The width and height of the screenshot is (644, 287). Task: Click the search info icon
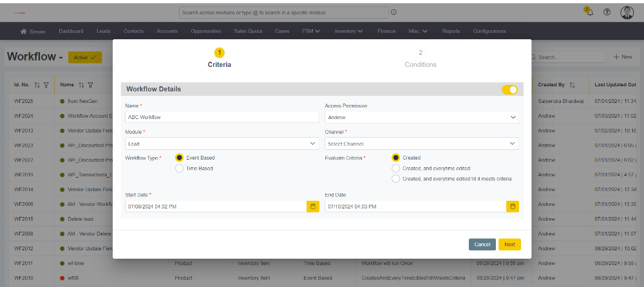coord(393,12)
